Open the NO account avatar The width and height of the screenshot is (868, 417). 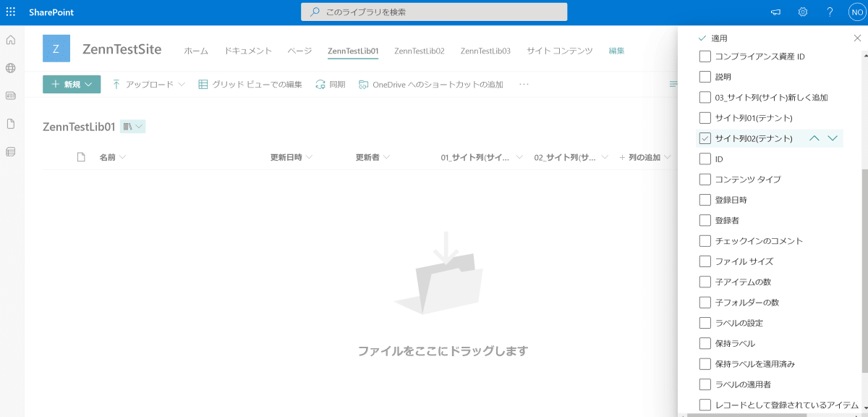pyautogui.click(x=856, y=12)
